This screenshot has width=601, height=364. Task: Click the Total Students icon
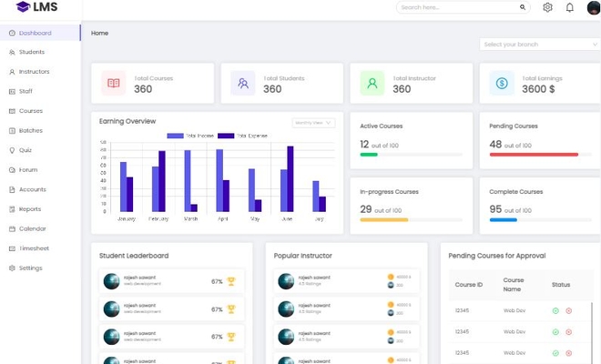click(243, 83)
